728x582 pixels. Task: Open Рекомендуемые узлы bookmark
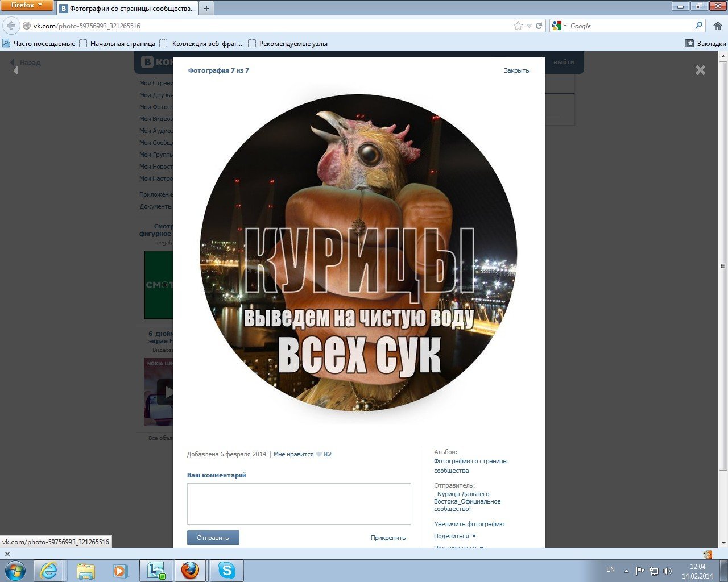tap(288, 43)
